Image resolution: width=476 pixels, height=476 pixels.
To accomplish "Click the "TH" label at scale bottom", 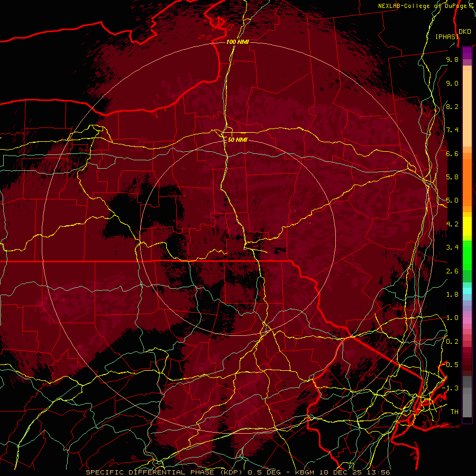I will [x=454, y=412].
